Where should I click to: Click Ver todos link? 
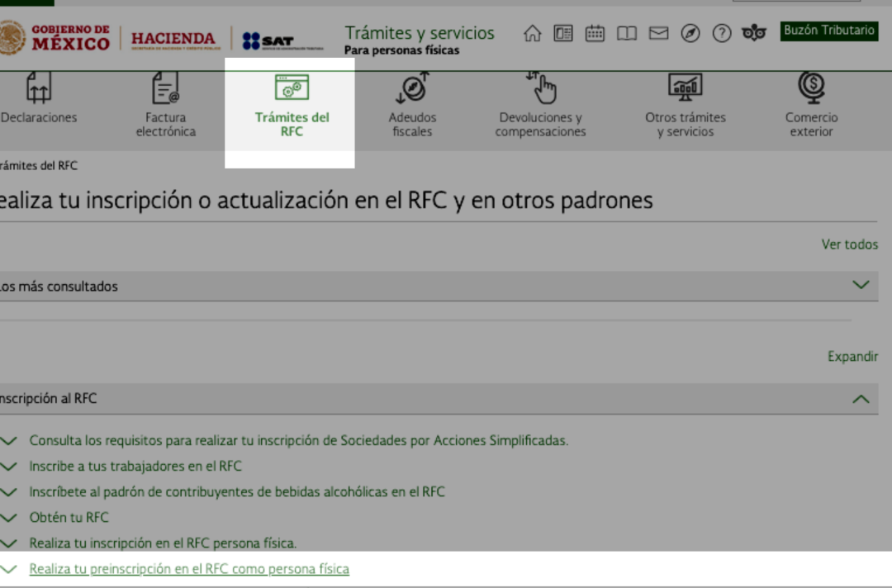coord(849,244)
